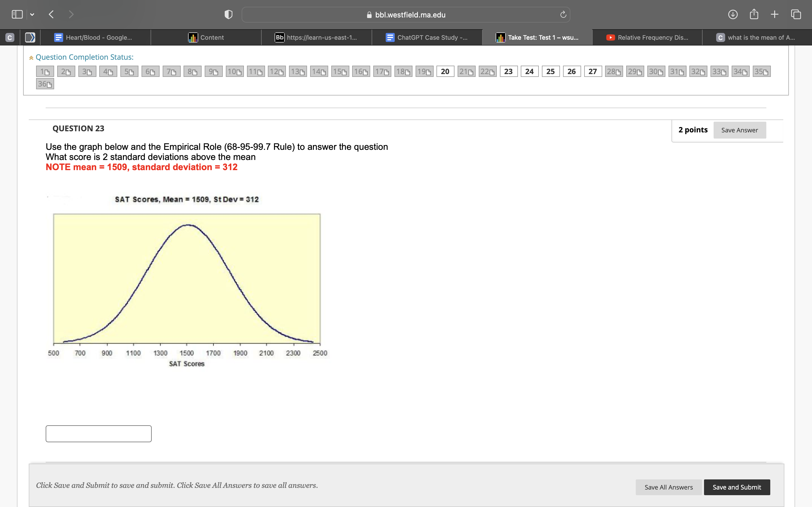The height and width of the screenshot is (507, 812).
Task: Click the privacy shield icon
Action: click(228, 14)
